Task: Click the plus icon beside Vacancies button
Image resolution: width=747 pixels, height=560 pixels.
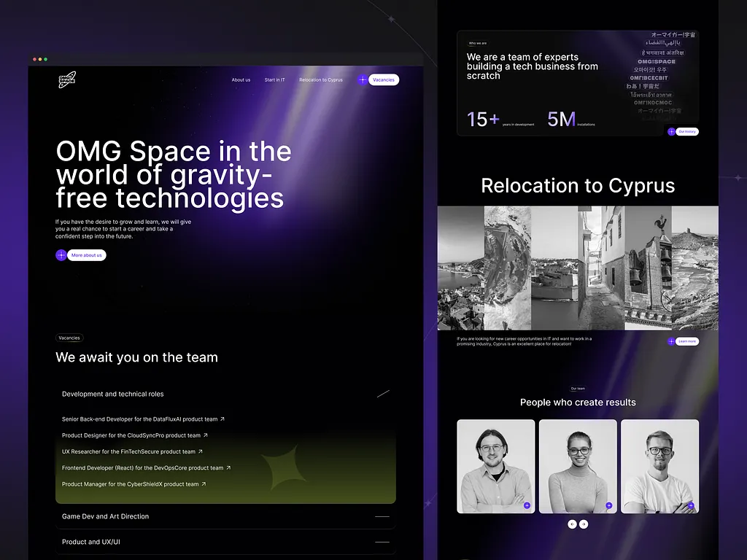Action: [x=363, y=80]
